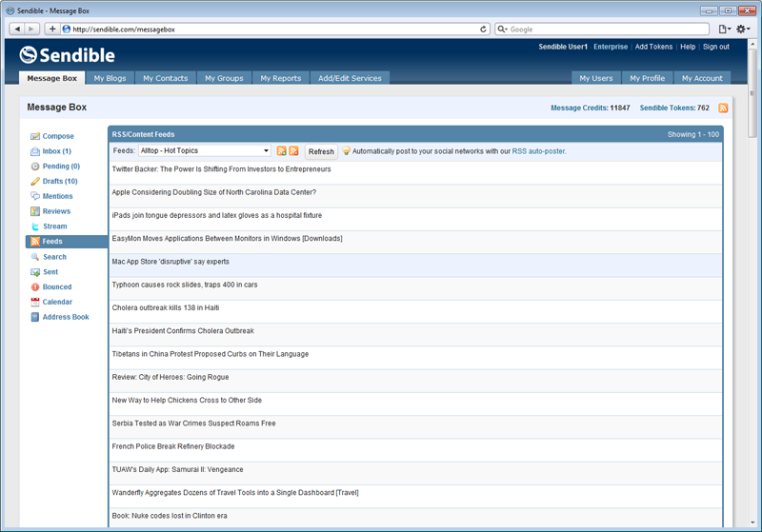Click the second orange RSS icon beside Refresh
This screenshot has height=532, width=762.
(293, 151)
